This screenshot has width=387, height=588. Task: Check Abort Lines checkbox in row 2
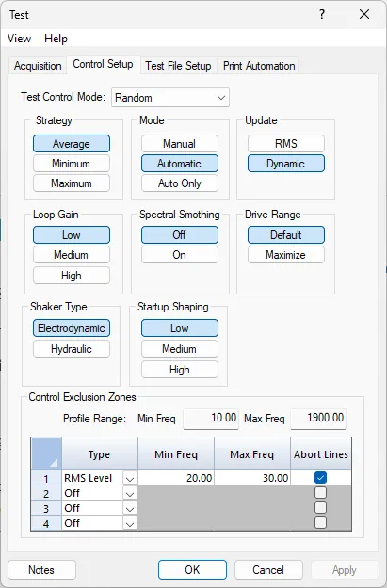point(320,492)
